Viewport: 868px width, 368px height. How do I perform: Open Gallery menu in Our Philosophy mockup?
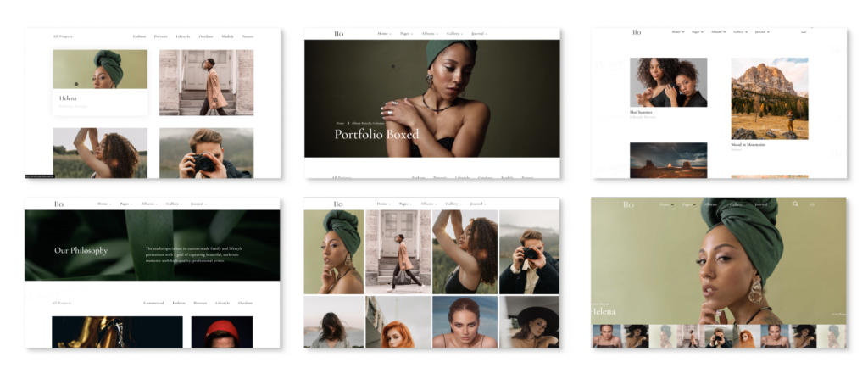tap(175, 204)
